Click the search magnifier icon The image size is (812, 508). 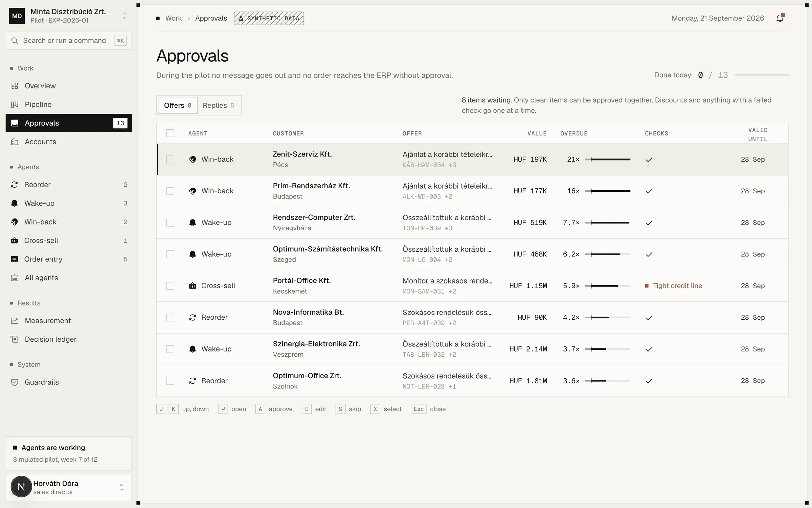click(x=15, y=41)
